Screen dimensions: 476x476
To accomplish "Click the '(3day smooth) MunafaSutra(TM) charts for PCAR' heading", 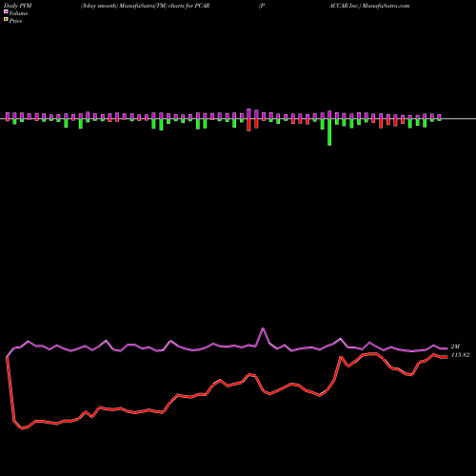I will 145,6.
